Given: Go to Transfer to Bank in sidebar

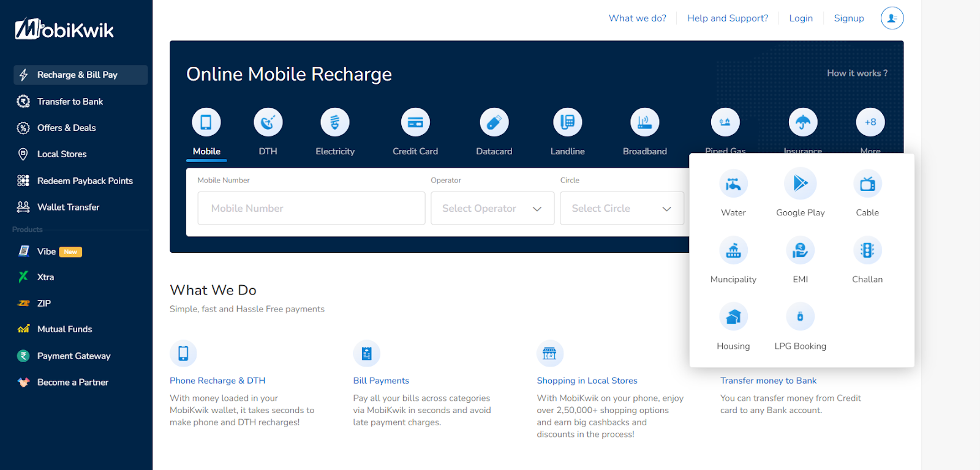Looking at the screenshot, I should click(70, 102).
